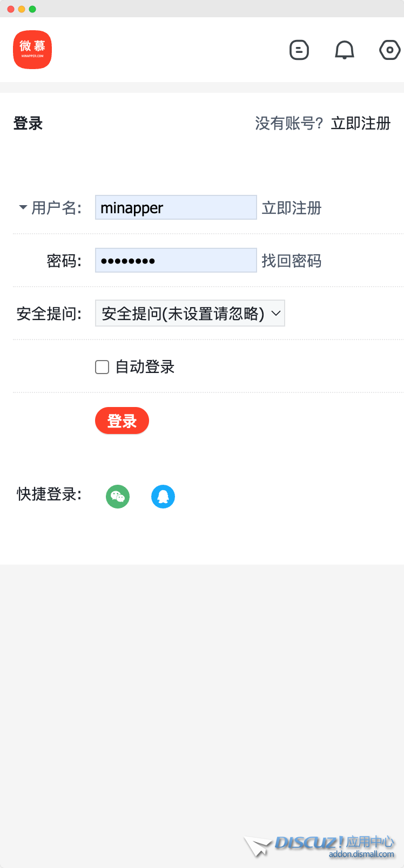The image size is (404, 868).
Task: Open the messages icon in header
Action: point(299,50)
